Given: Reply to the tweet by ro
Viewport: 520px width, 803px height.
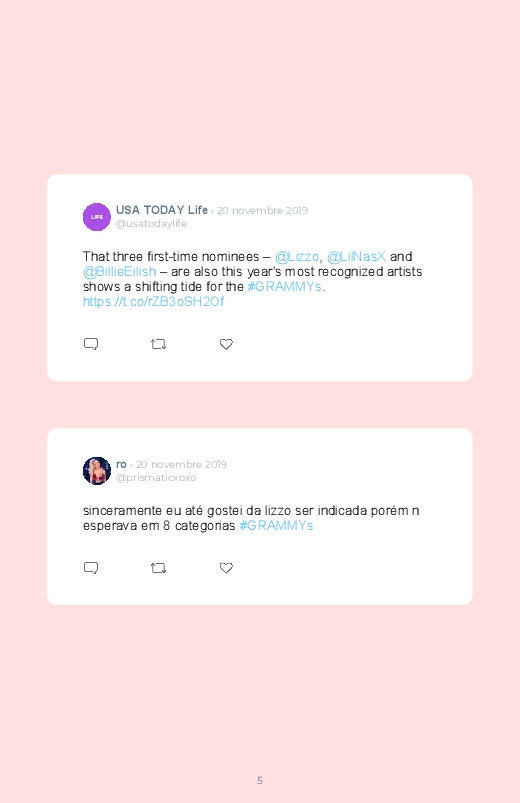Looking at the screenshot, I should pos(91,567).
